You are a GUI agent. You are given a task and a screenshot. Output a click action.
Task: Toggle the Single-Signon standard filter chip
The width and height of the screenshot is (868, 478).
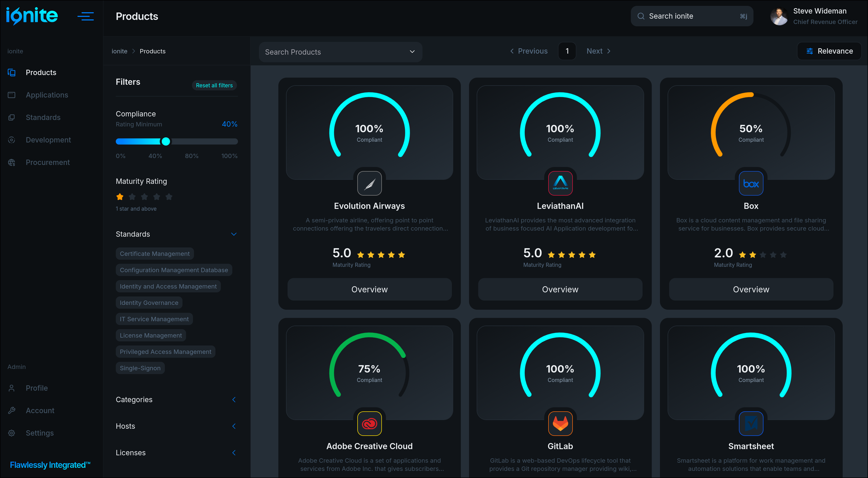click(x=140, y=368)
